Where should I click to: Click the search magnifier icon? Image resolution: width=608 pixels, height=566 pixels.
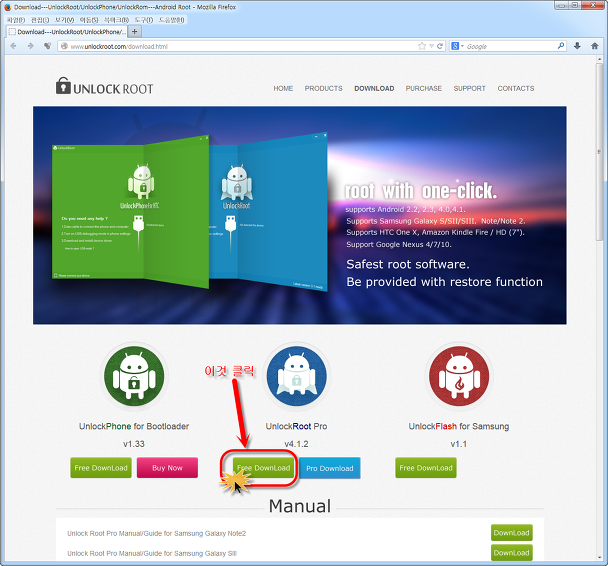point(561,46)
